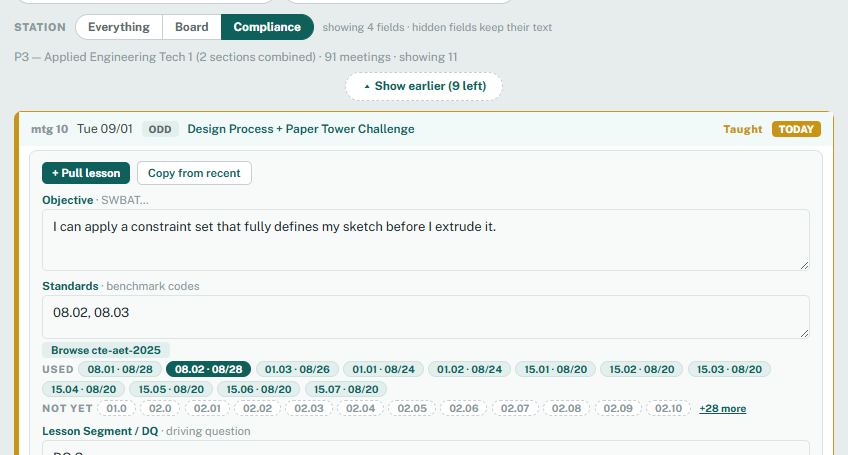Add used standard chip 15.05 · 08/20

[171, 390]
